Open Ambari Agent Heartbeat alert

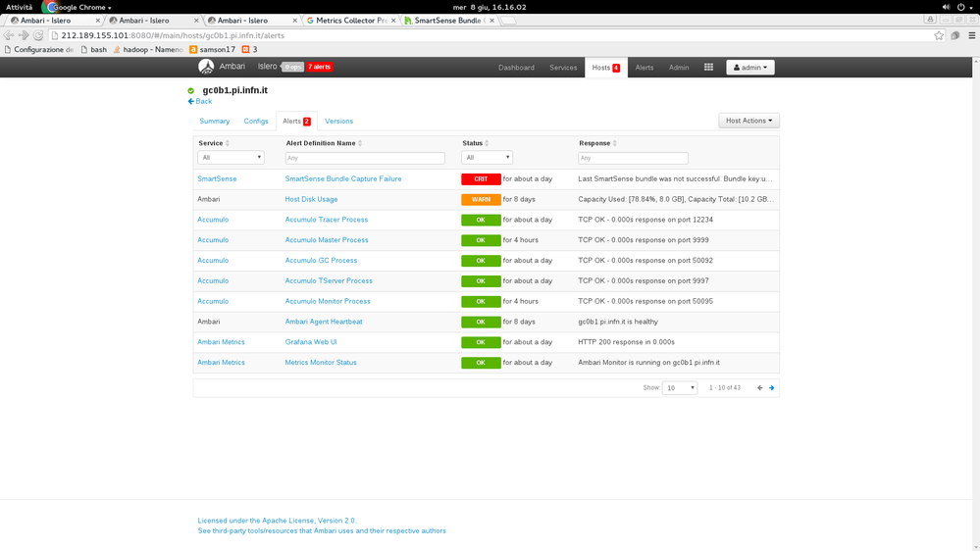pyautogui.click(x=324, y=322)
